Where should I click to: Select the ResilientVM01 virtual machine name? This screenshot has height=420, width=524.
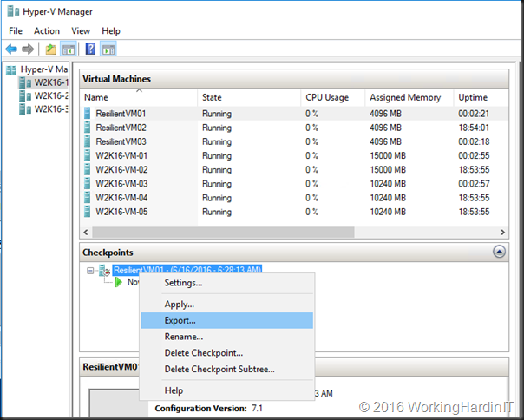tap(121, 114)
